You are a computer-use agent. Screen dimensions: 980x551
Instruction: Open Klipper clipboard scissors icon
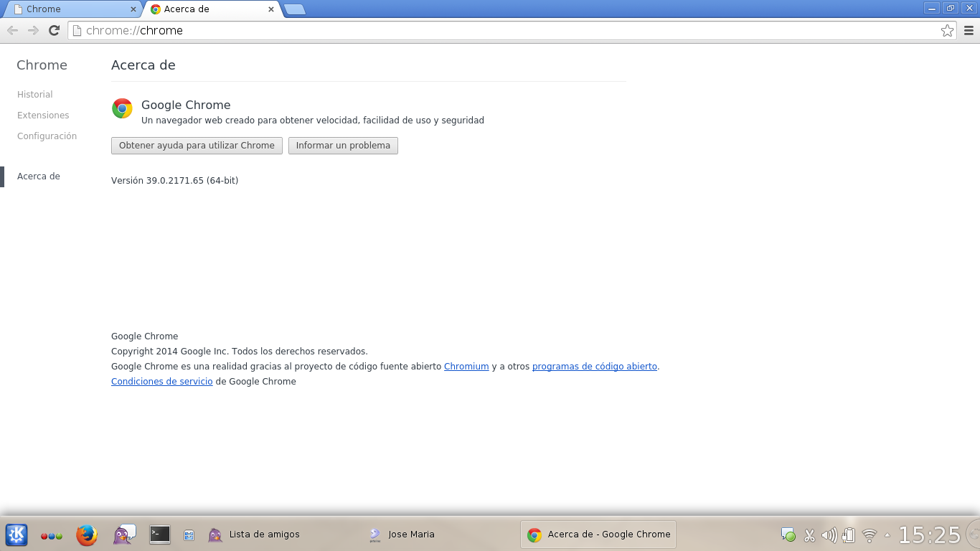809,535
